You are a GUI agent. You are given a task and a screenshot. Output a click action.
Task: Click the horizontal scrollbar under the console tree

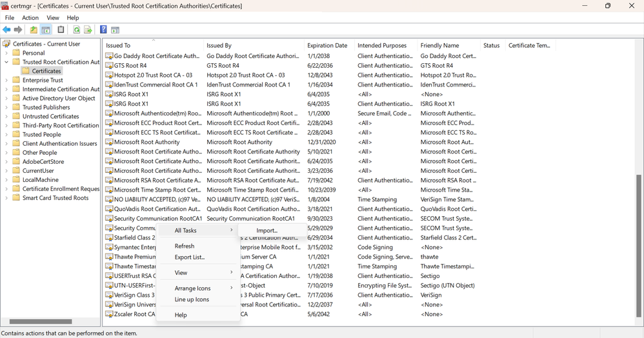[x=41, y=322]
